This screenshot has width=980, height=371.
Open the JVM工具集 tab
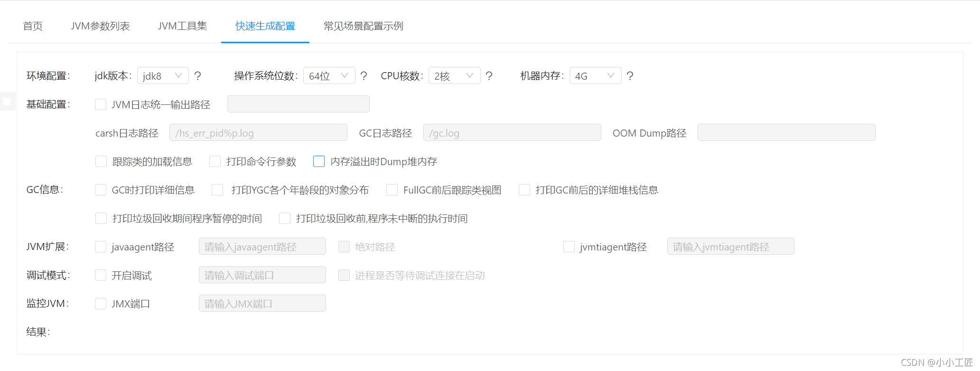click(182, 26)
